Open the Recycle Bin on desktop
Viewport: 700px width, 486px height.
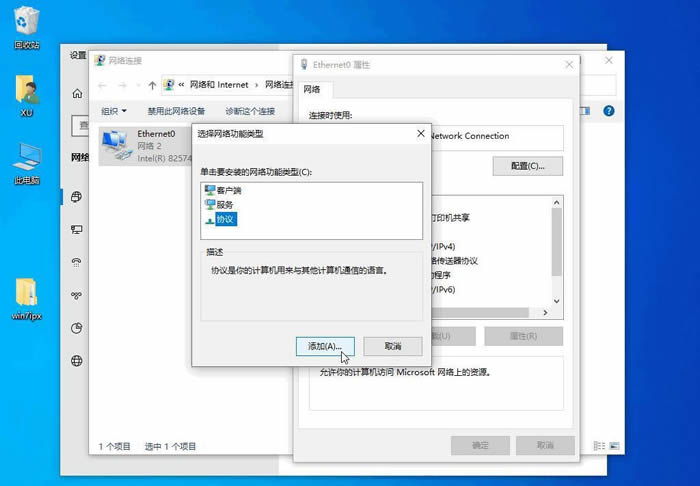pyautogui.click(x=26, y=21)
